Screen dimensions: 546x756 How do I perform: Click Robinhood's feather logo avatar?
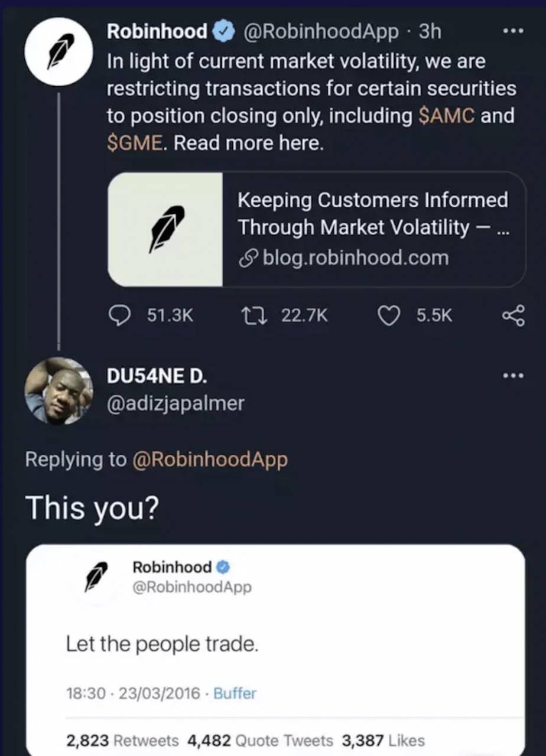click(58, 51)
